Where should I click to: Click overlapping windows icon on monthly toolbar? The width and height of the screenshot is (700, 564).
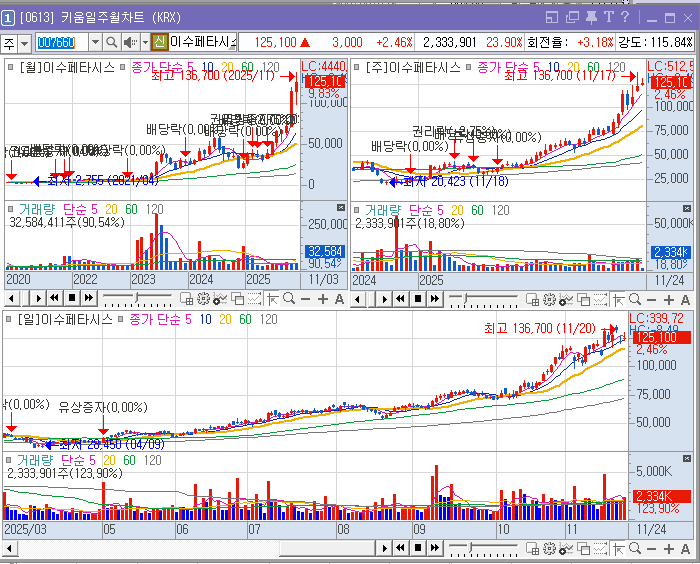click(x=238, y=299)
